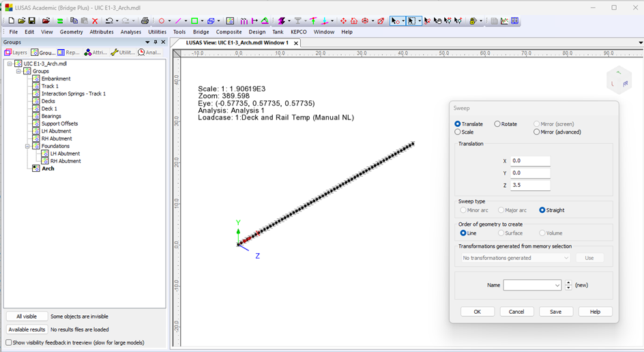Screen dimensions: 644x352
Task: Select the new Point geometry tool
Action: click(162, 21)
